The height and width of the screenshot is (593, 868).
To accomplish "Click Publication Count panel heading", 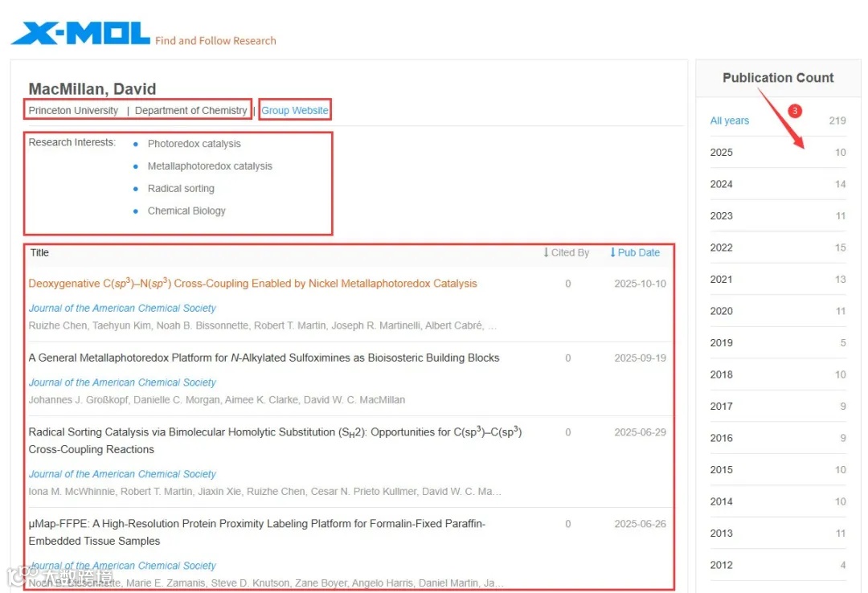I will coord(778,77).
